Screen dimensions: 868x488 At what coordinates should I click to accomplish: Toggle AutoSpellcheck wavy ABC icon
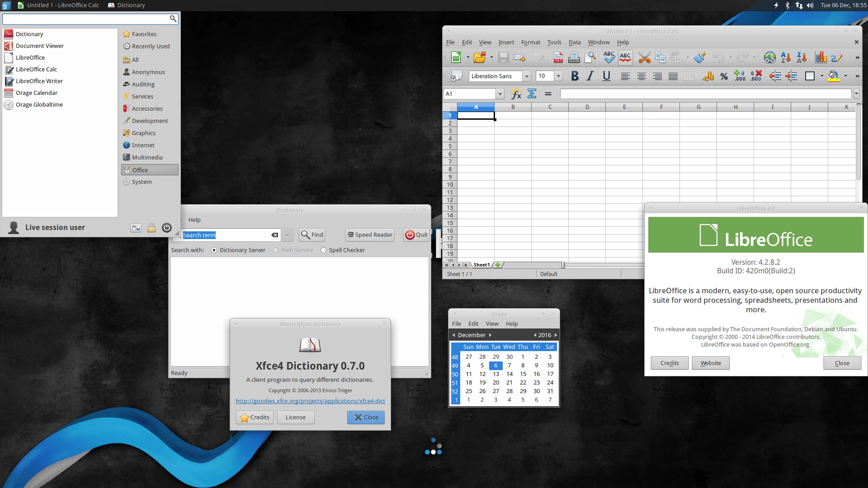pos(625,57)
